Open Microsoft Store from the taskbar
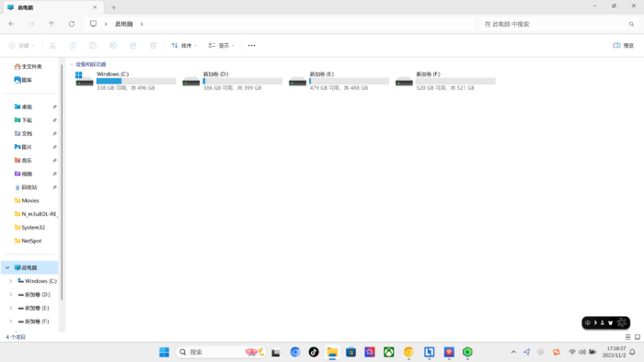644x362 pixels. (351, 352)
